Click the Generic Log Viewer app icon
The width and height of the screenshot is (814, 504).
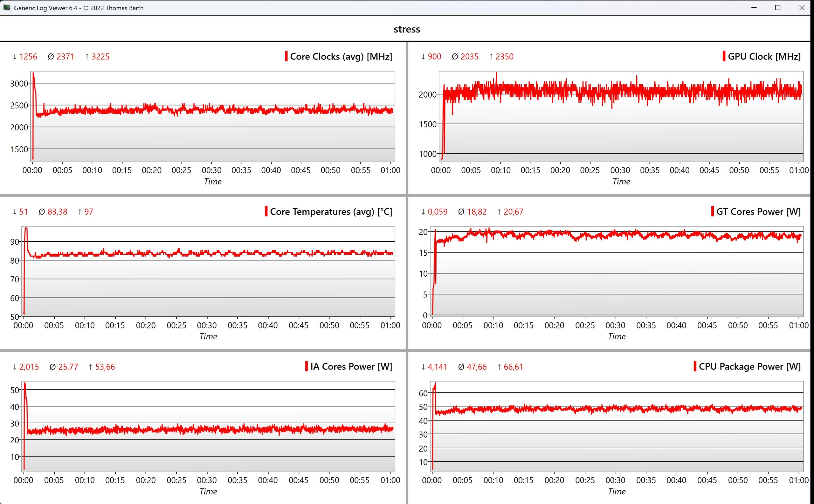tap(7, 7)
